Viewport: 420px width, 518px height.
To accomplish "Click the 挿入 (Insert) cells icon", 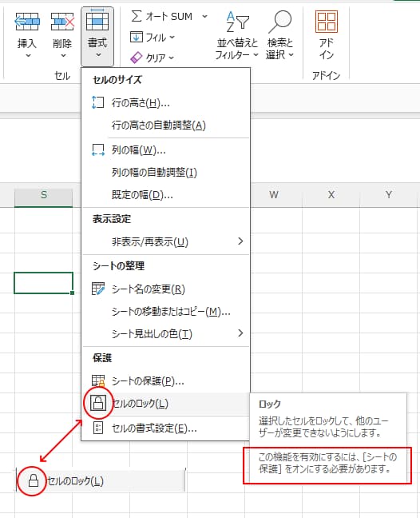I will [27, 22].
